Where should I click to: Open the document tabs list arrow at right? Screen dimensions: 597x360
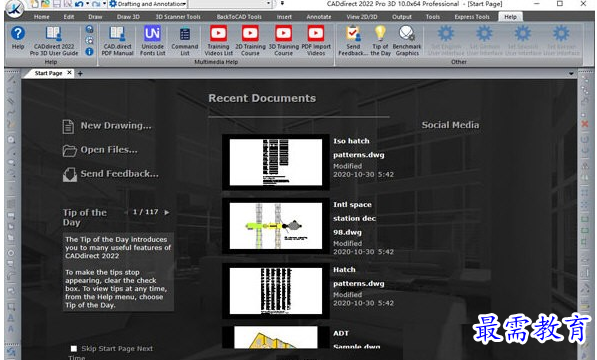(x=571, y=73)
